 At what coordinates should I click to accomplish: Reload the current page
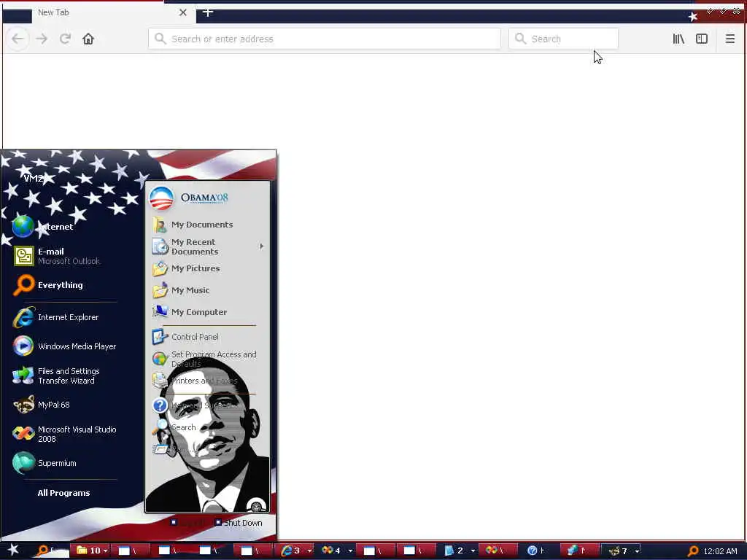[x=65, y=39]
